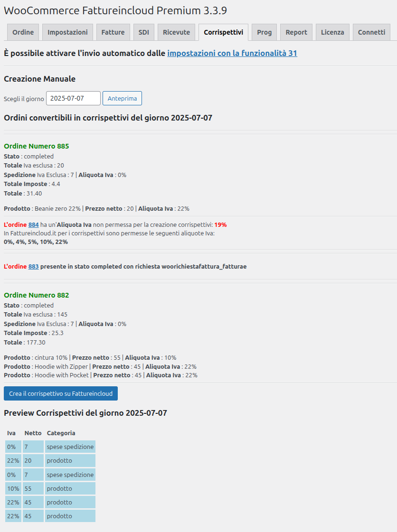397x532 pixels.
Task: Click the Anteprima button
Action: (x=122, y=98)
